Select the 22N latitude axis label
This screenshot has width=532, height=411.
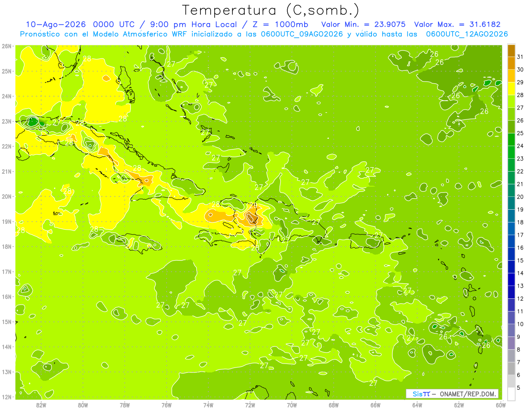coord(6,146)
